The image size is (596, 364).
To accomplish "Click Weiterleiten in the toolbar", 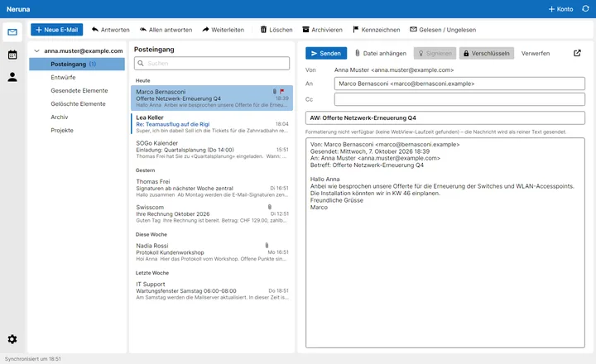I will click(x=223, y=30).
